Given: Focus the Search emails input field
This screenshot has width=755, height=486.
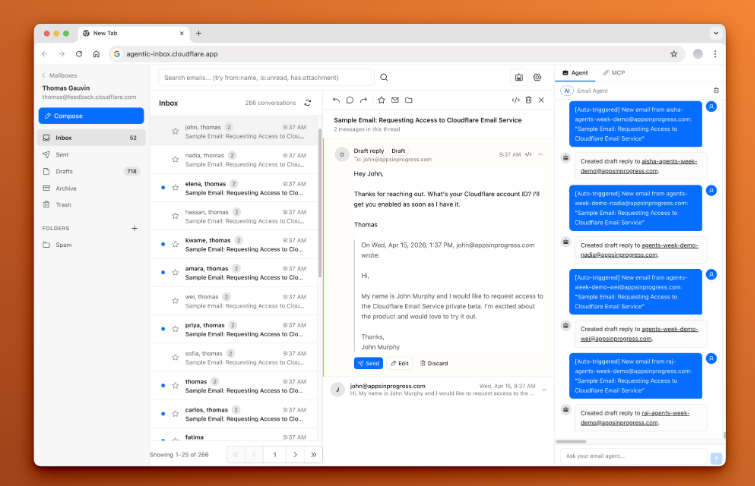Looking at the screenshot, I should (x=265, y=77).
